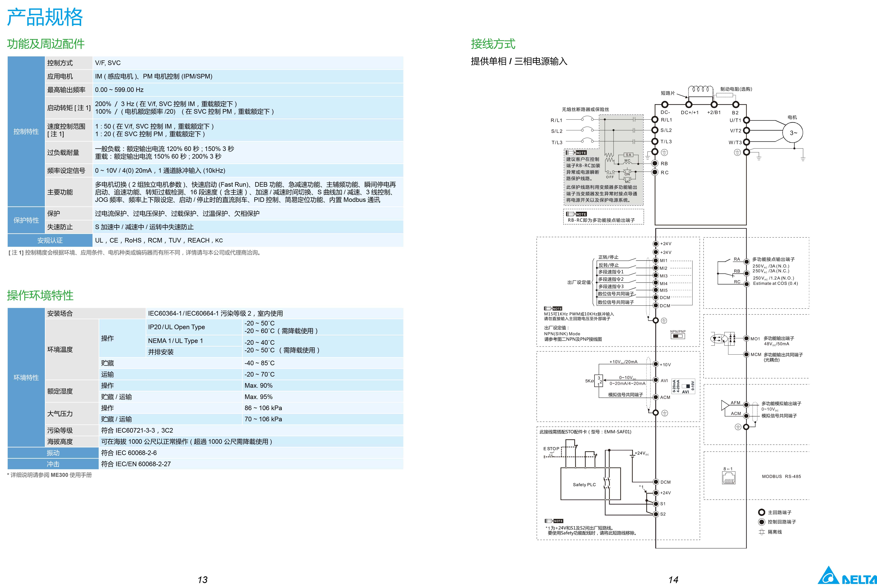Click the 操作环境特性 section heading
Image resolution: width=877 pixels, height=588 pixels.
tap(40, 295)
